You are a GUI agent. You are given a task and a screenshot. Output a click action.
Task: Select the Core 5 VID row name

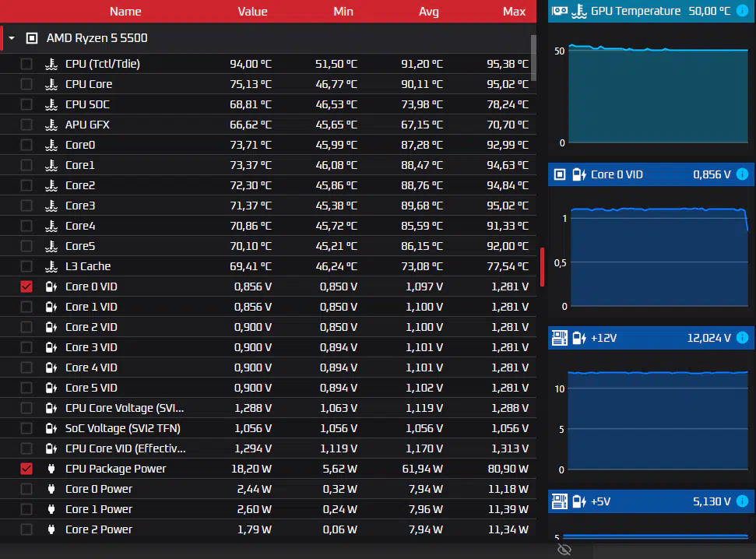pos(91,388)
